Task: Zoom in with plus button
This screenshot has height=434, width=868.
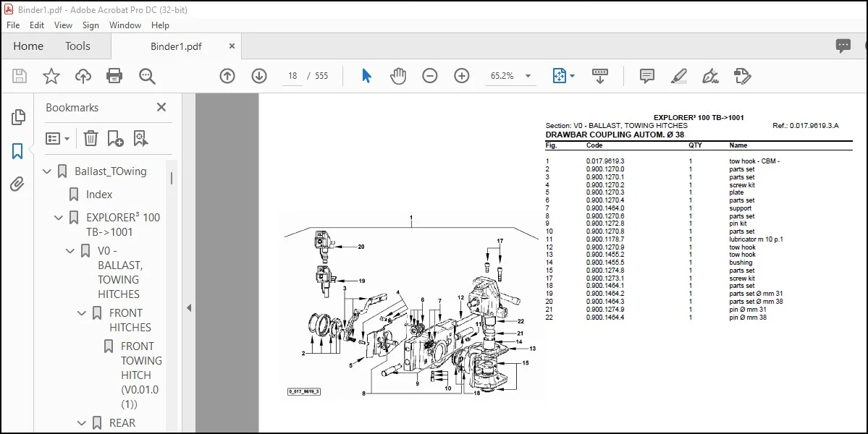Action: click(462, 76)
